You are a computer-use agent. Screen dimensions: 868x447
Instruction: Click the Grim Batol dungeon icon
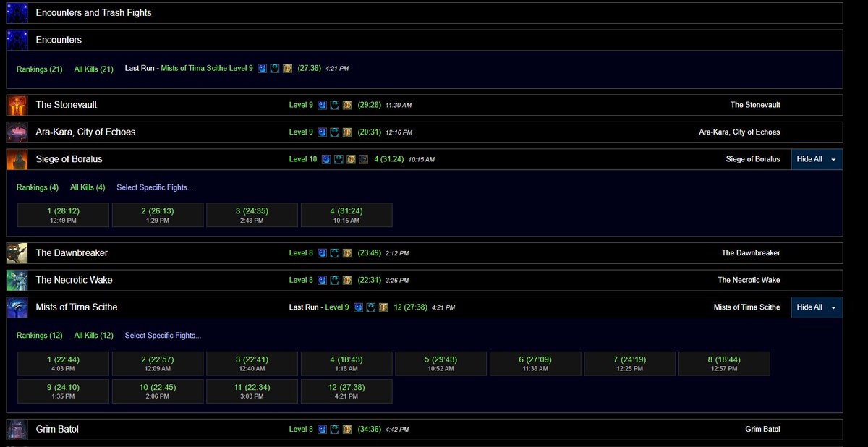[17, 430]
